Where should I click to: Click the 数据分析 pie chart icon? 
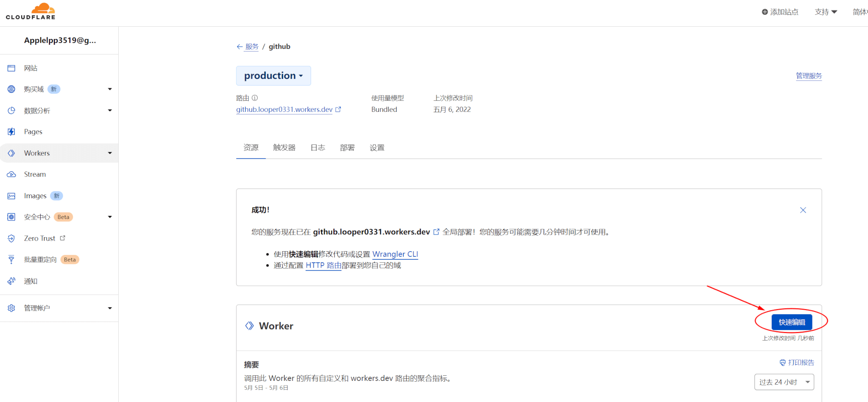click(11, 111)
